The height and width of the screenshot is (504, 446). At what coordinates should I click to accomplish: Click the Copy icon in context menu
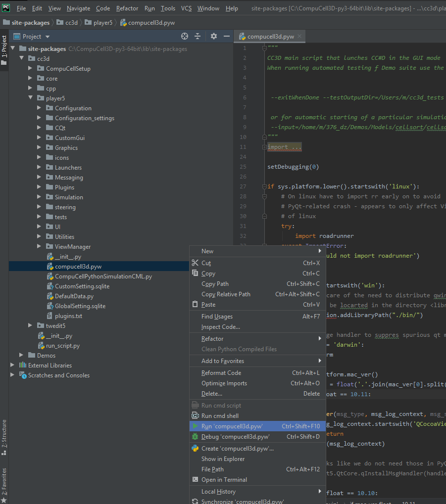(195, 273)
